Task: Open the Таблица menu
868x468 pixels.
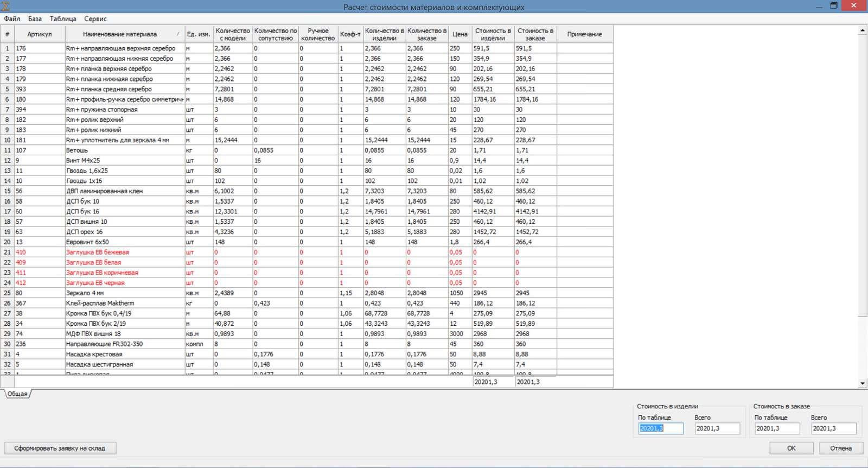Action: (63, 18)
